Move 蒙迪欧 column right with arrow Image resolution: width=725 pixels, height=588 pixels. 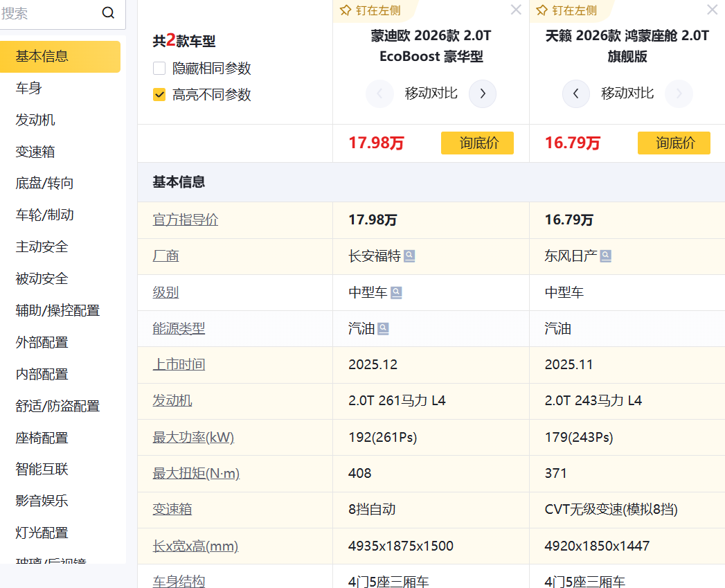pos(483,93)
